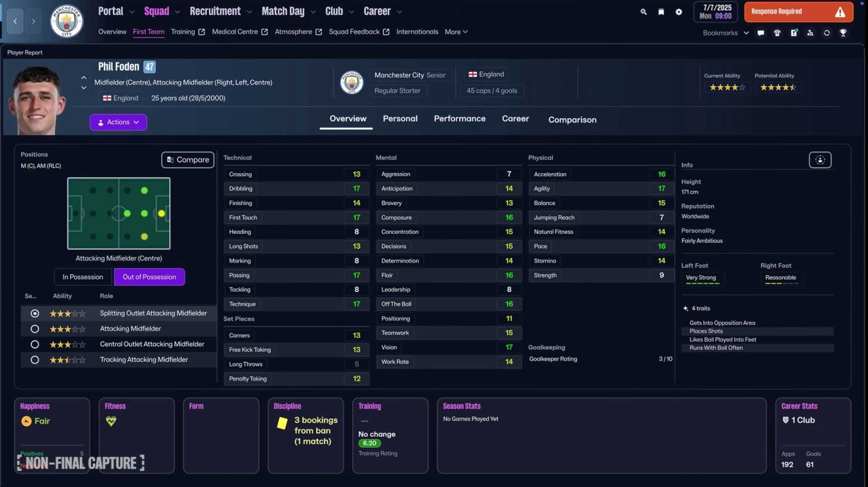The image size is (868, 487).
Task: Click the kit shirt shortcut icon
Action: coord(777,33)
